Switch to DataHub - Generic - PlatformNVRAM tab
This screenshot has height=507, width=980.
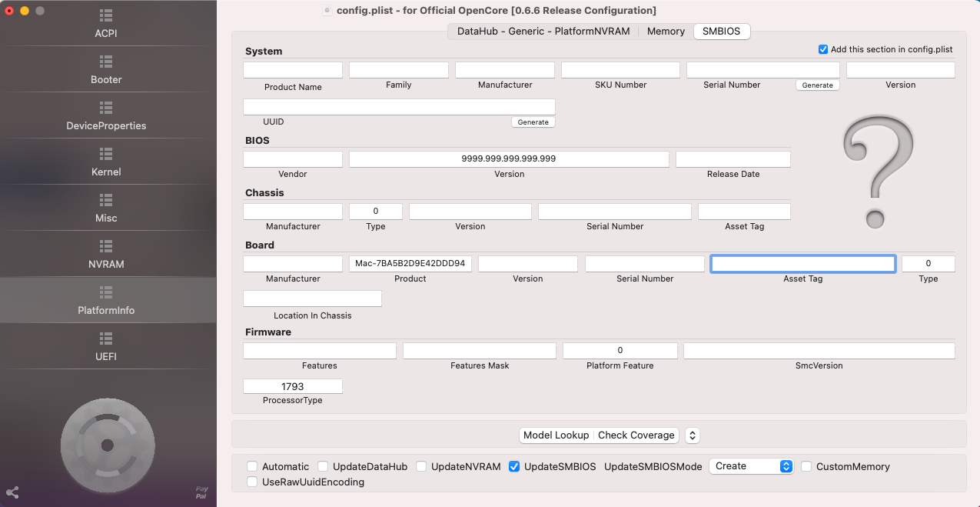[x=543, y=32]
